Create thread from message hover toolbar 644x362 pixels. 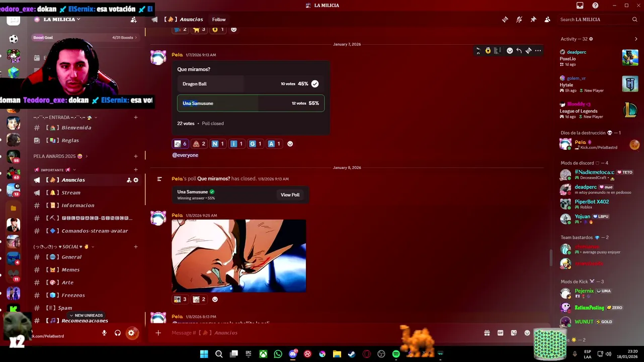pyautogui.click(x=529, y=51)
